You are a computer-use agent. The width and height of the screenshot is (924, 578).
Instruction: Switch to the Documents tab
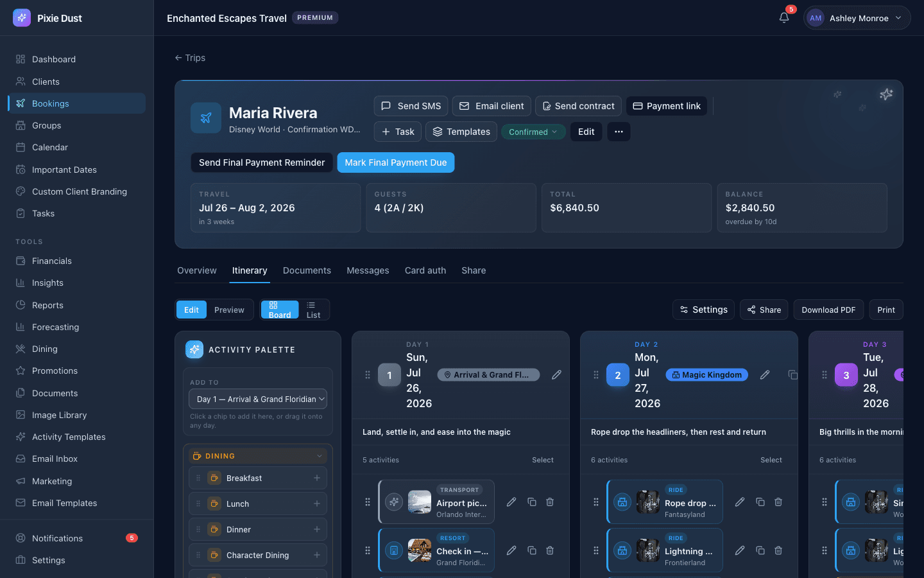tap(307, 270)
